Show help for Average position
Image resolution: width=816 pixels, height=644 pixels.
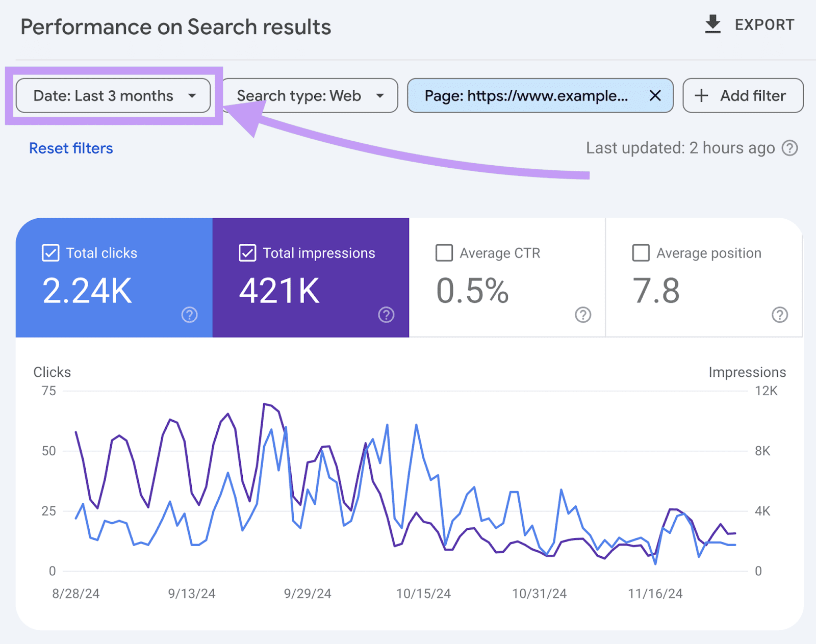[x=779, y=315]
